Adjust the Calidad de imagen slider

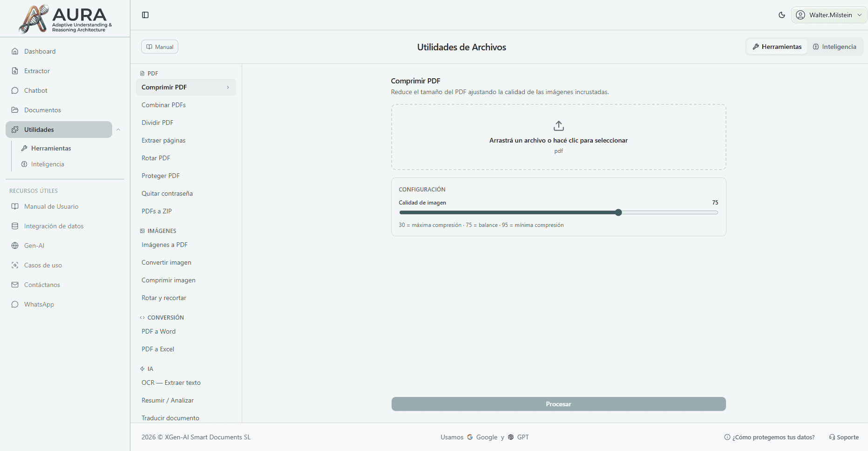click(618, 212)
